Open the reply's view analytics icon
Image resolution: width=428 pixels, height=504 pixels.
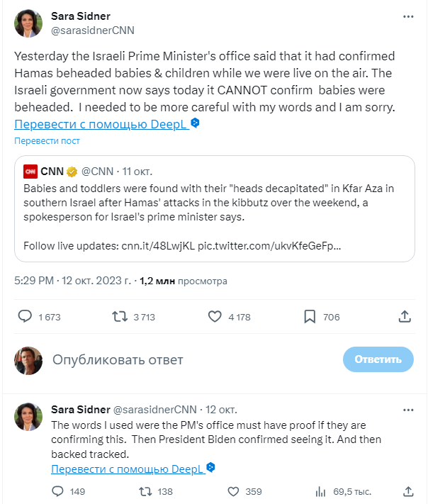point(321,491)
